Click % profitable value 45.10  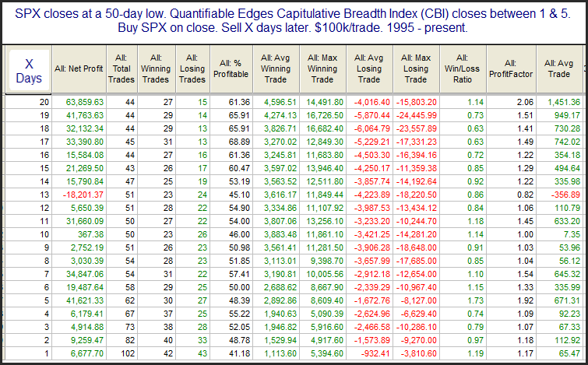point(239,195)
